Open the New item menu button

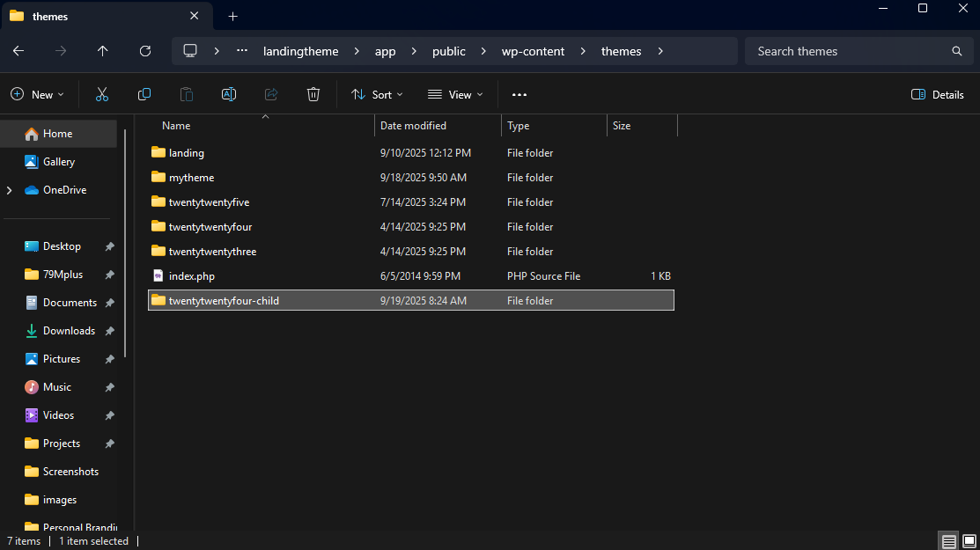(38, 94)
